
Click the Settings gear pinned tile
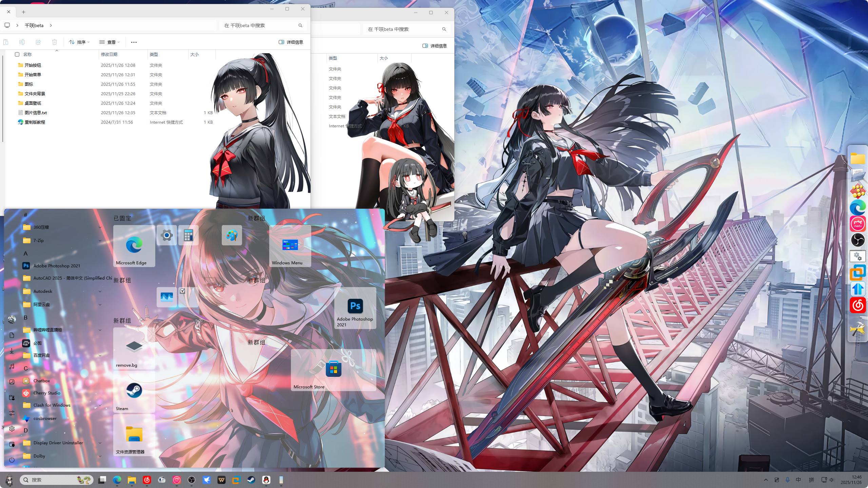point(166,235)
